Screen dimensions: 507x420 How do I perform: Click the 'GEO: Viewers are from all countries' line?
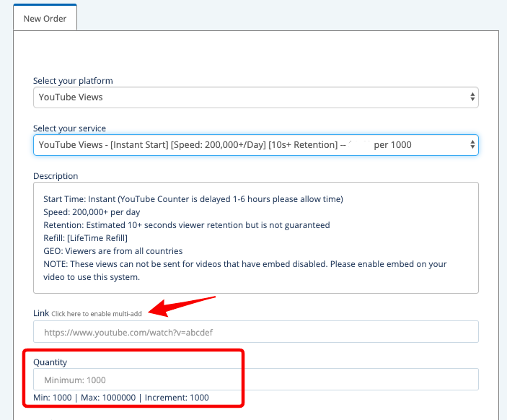point(113,251)
